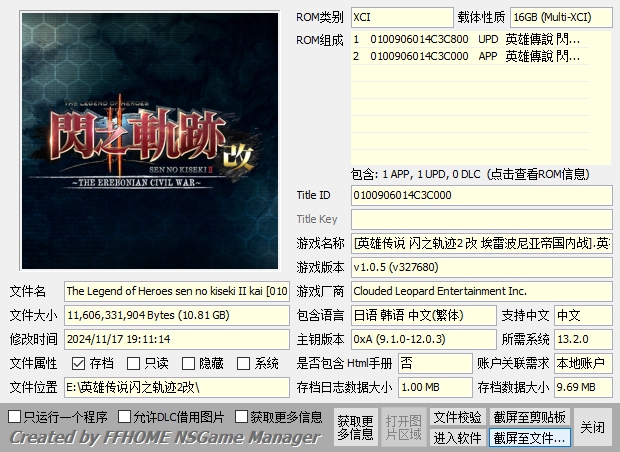
Task: Click 截屏至剪贴板 screenshot button
Action: (530, 416)
